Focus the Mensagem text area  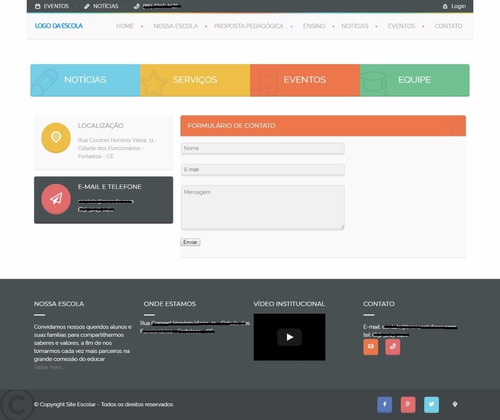263,207
